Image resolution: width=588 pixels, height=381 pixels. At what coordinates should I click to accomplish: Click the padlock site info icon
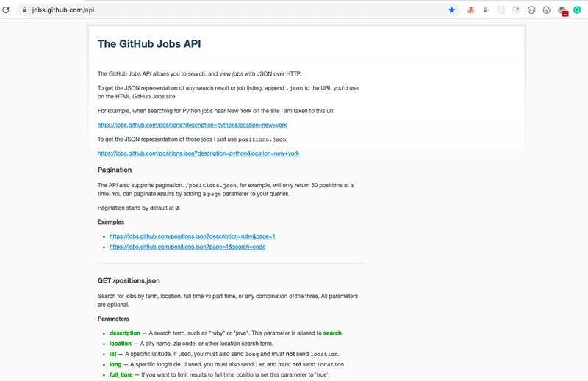pos(25,10)
